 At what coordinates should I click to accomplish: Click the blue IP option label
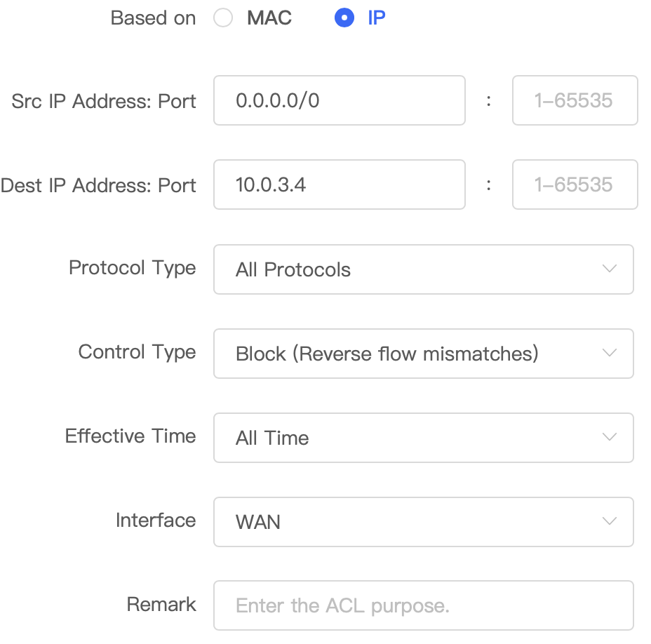[377, 18]
